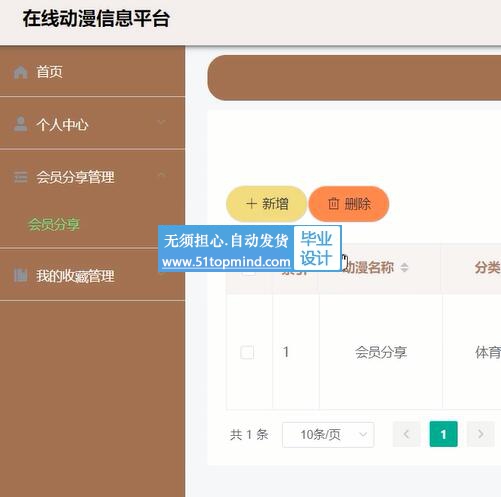The image size is (501, 497).
Task: Click the chart icon beside 我的收藏管理
Action: tap(21, 275)
